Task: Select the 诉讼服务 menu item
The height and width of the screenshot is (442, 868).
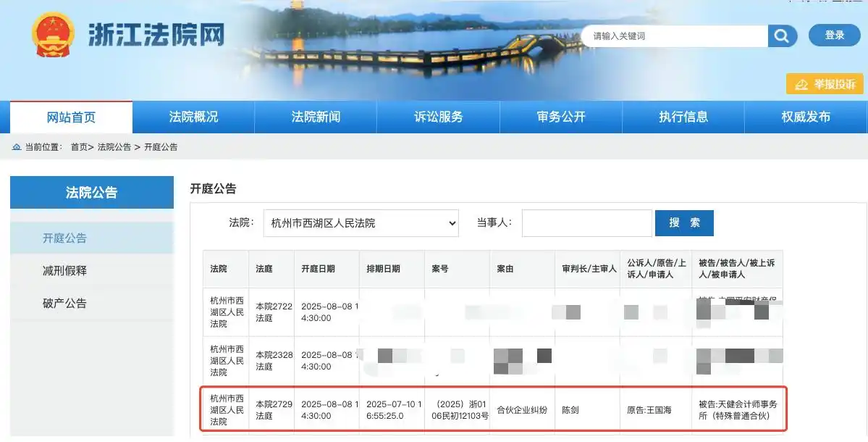Action: (x=438, y=117)
